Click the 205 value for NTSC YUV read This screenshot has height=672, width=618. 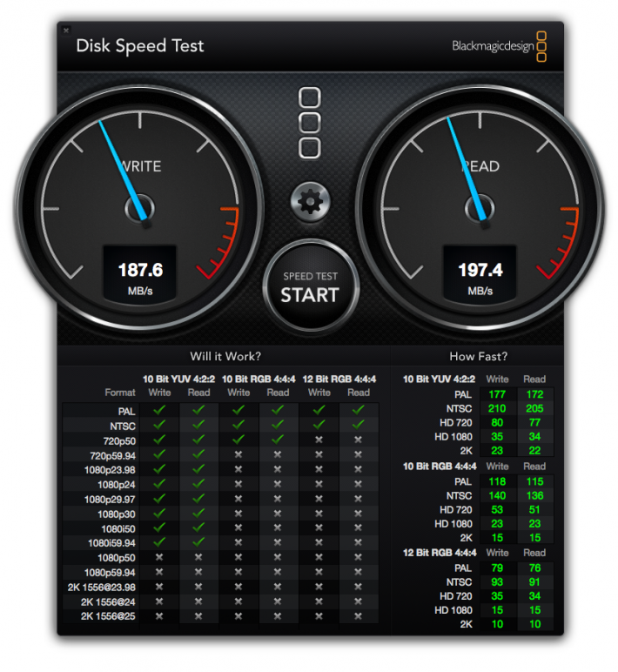click(x=534, y=408)
